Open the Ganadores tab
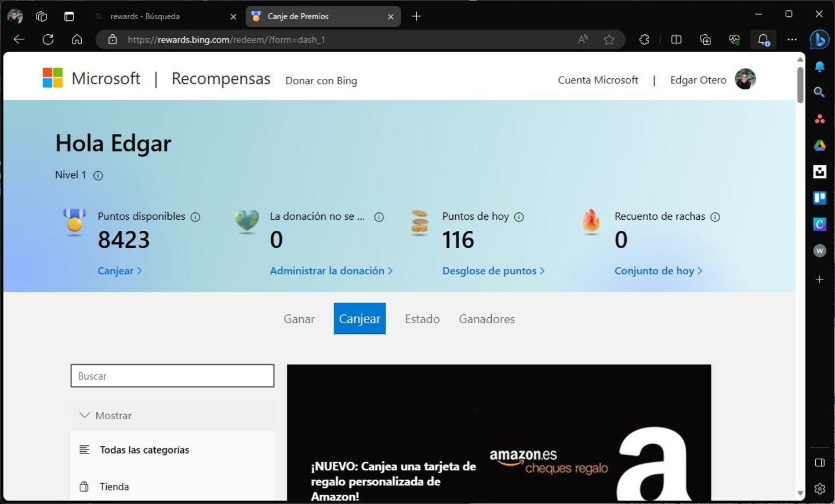 [x=487, y=319]
